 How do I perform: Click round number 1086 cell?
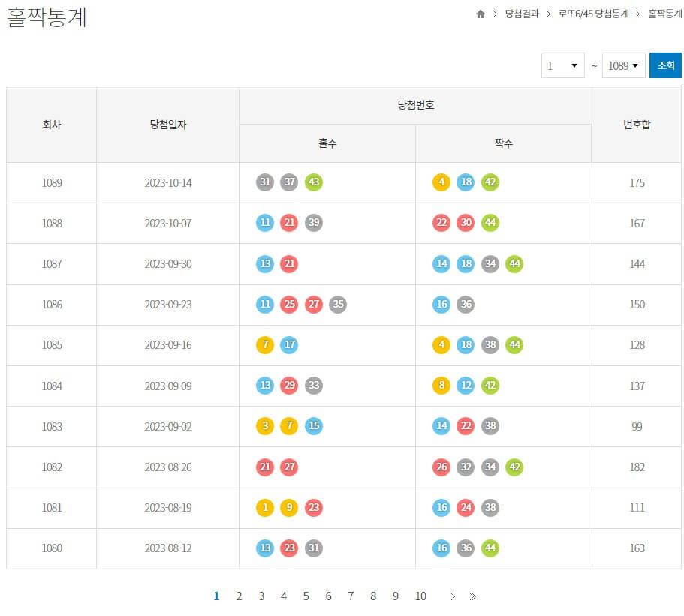(x=52, y=305)
